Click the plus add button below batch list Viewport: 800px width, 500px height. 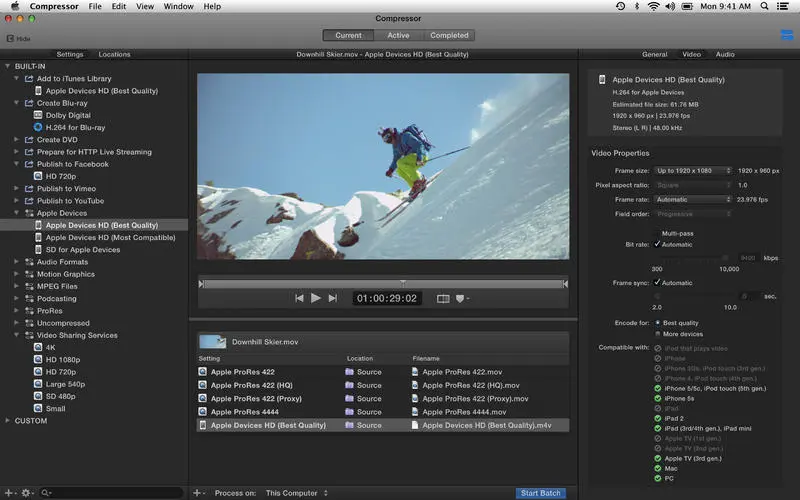click(197, 493)
